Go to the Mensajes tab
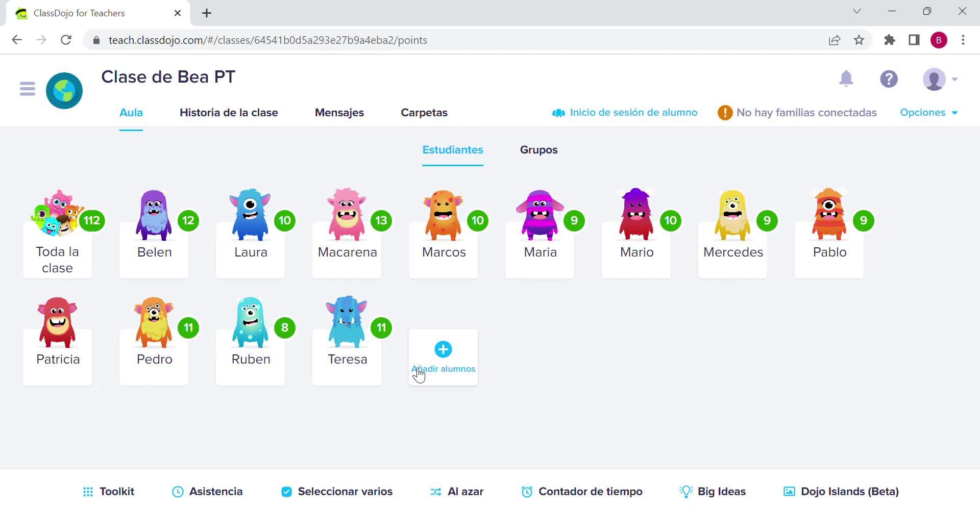The width and height of the screenshot is (980, 514). 339,113
